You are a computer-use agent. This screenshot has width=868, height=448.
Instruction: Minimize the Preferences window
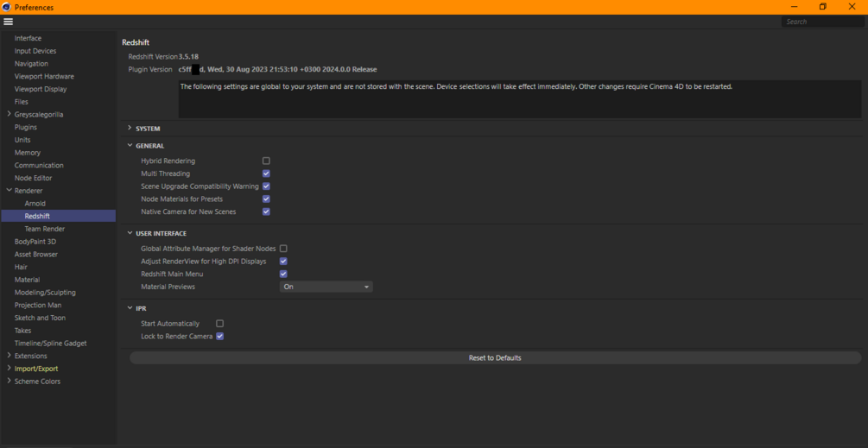(x=793, y=7)
